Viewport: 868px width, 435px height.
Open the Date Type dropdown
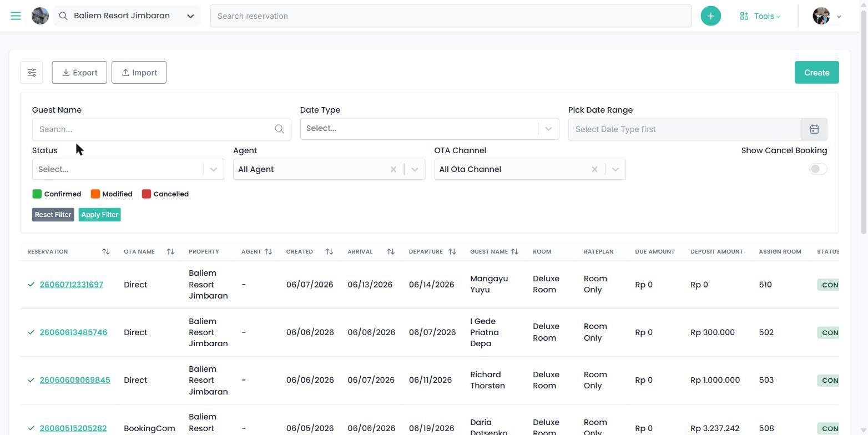point(429,129)
